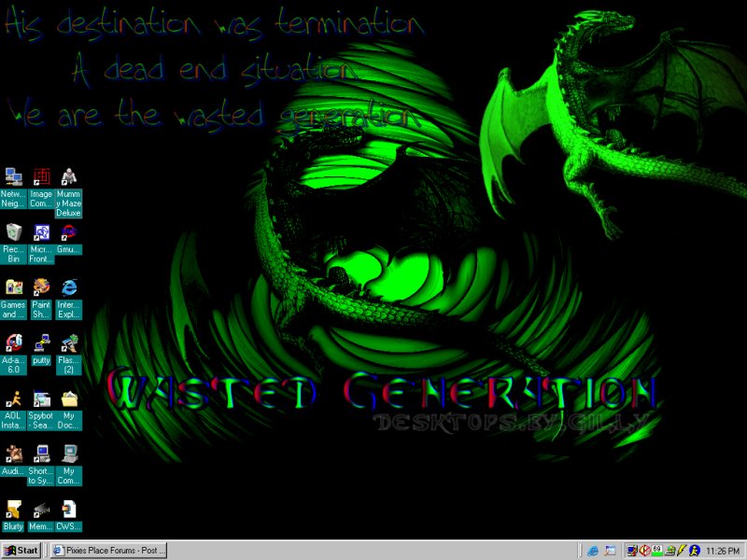Open the Games folder icon on the desktop
Screen dimensions: 747x560
14,287
